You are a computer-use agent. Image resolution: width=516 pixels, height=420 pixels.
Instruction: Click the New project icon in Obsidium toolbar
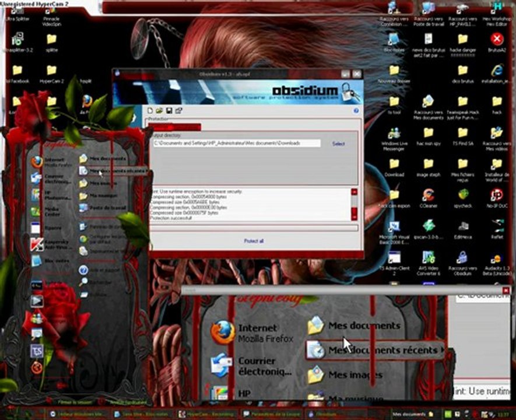[150, 111]
